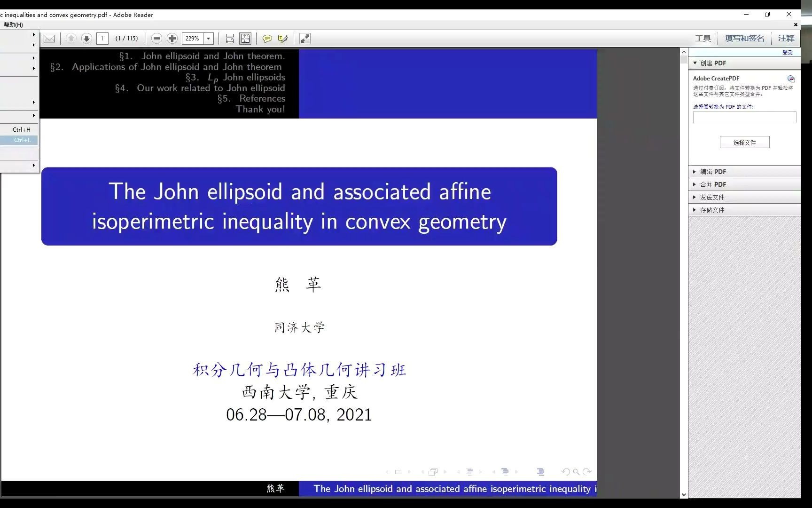
Task: Minimize the Adobe Reader window
Action: tap(746, 15)
